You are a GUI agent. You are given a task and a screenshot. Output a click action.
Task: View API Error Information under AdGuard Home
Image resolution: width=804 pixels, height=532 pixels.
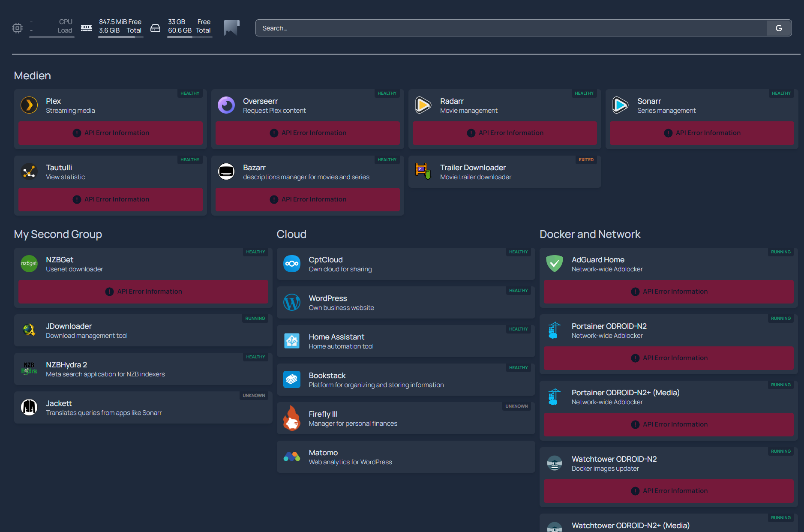(x=669, y=292)
